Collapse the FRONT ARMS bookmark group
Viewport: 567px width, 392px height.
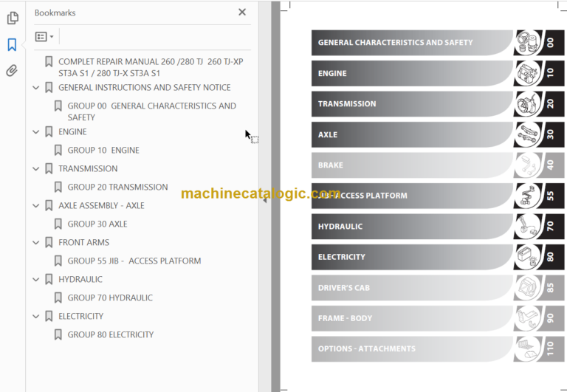tap(35, 243)
